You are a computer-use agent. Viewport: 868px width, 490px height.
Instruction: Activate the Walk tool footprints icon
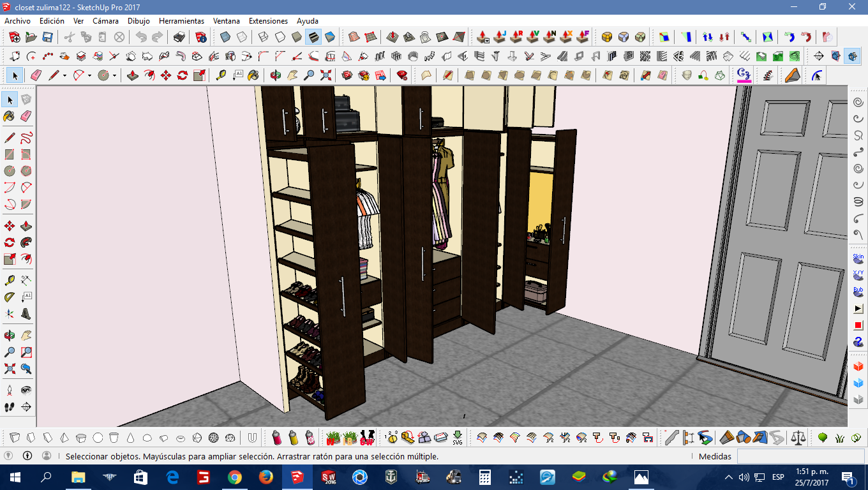point(10,406)
